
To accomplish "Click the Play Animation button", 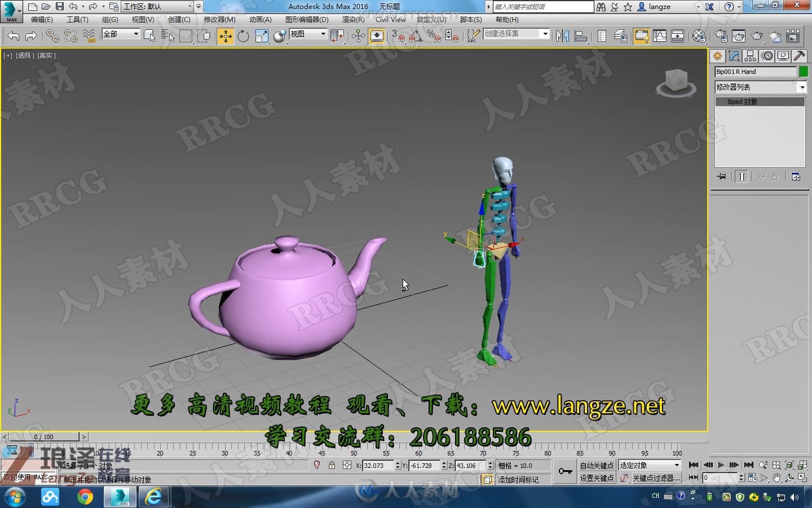I will (721, 465).
